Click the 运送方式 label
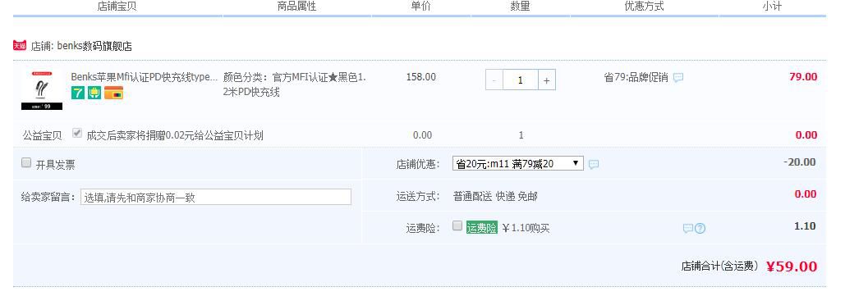The height and width of the screenshot is (296, 868). tap(419, 197)
